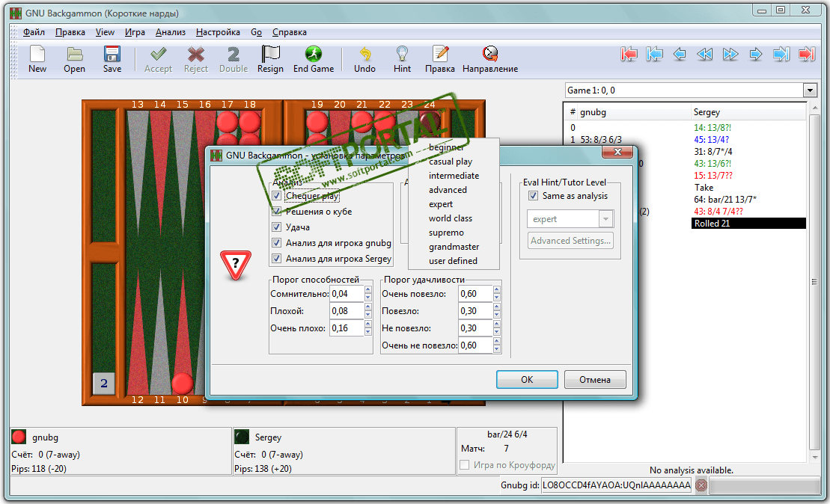Toggle Анализ для игрока gnubg checkbox
Image resolution: width=830 pixels, height=504 pixels.
[x=276, y=243]
